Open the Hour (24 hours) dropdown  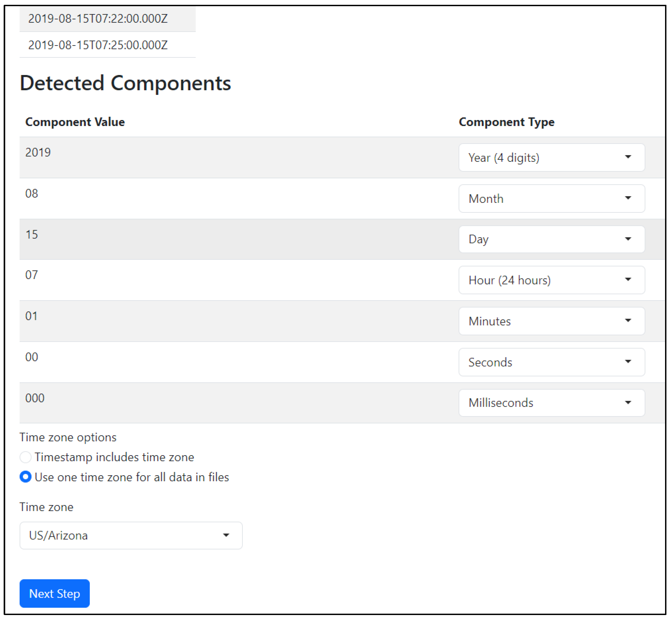(551, 280)
